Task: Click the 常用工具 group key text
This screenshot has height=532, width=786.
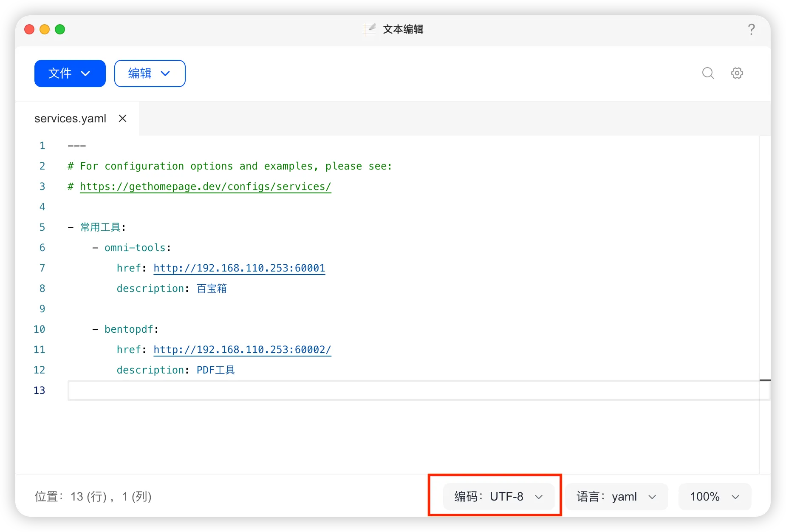Action: tap(100, 227)
